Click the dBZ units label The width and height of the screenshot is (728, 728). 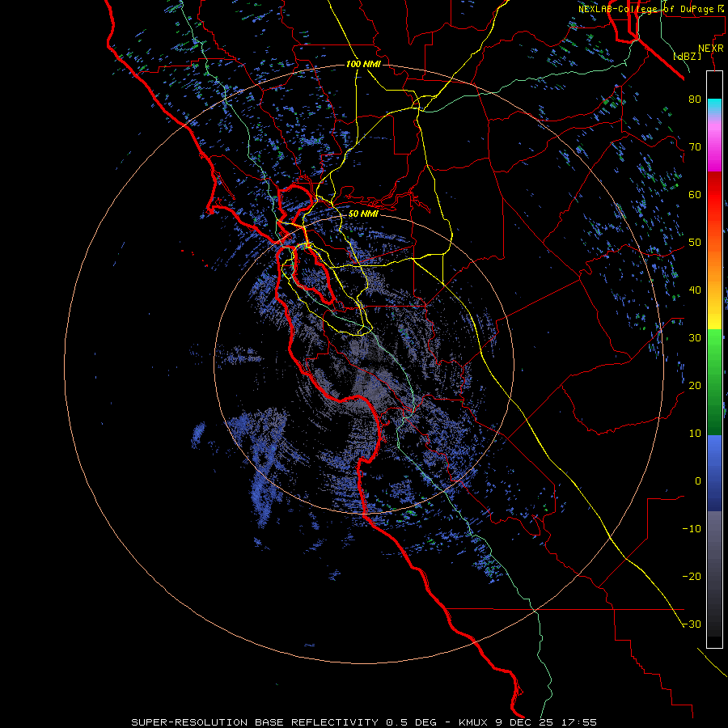[x=688, y=56]
